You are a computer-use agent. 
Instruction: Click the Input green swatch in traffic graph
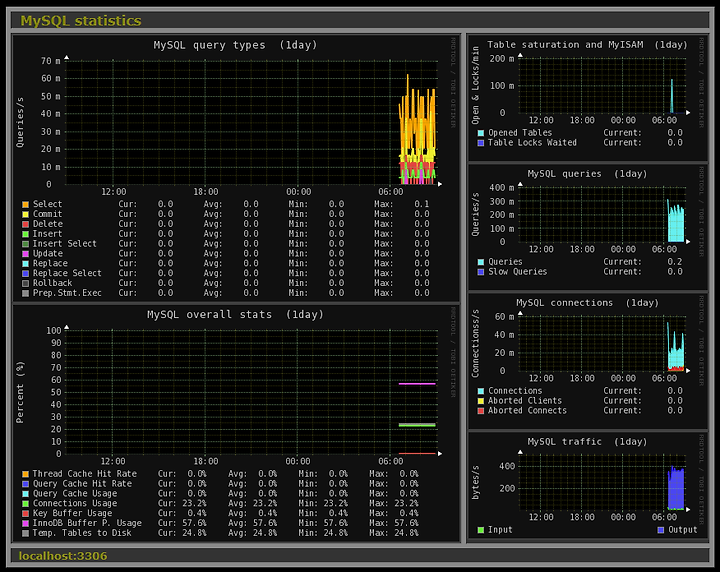pyautogui.click(x=481, y=530)
